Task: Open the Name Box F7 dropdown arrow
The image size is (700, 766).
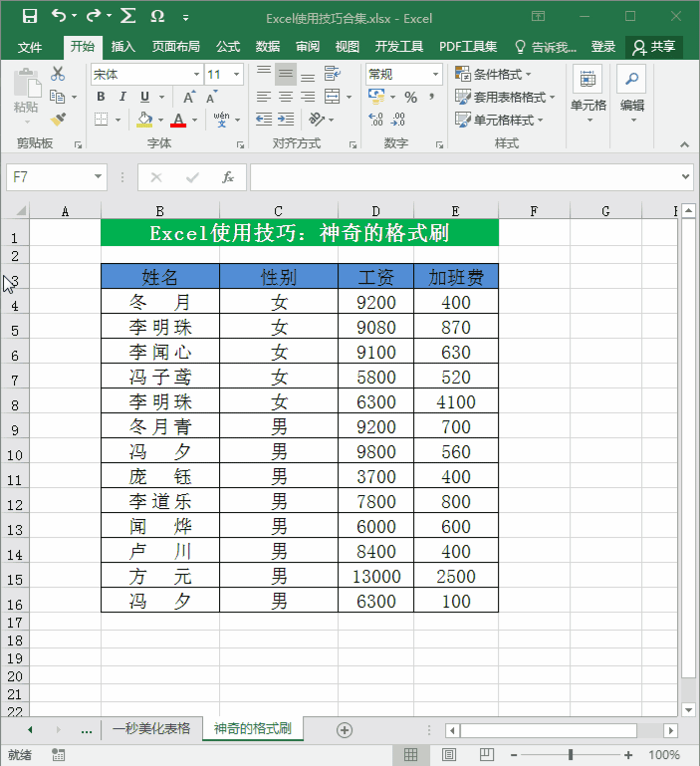Action: (x=98, y=176)
